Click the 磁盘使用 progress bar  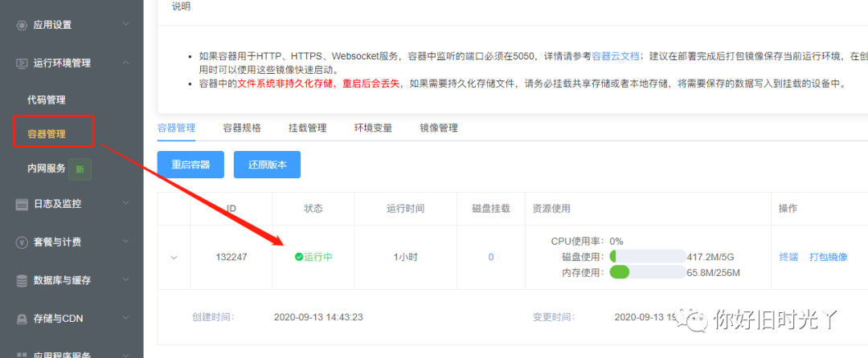pos(648,256)
